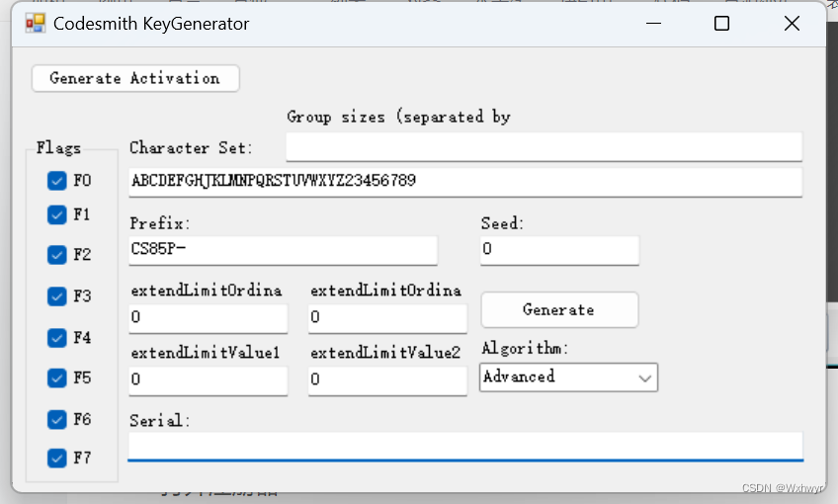
Task: Click the Character Set: label
Action: [191, 148]
